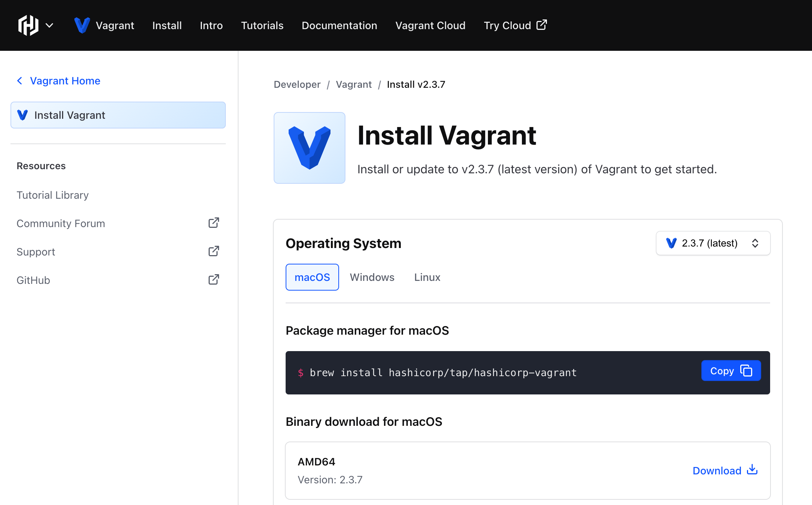812x505 pixels.
Task: Click the back chevron beside Vagrant Home
Action: 20,81
